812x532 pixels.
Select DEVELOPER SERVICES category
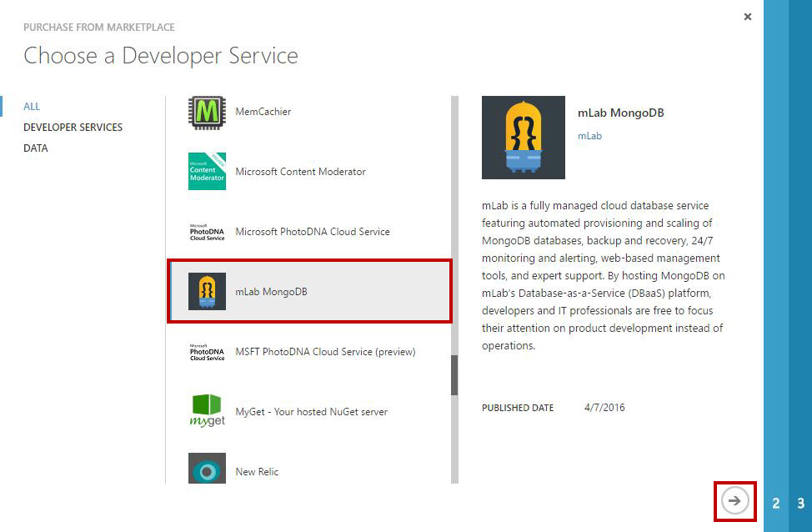73,128
